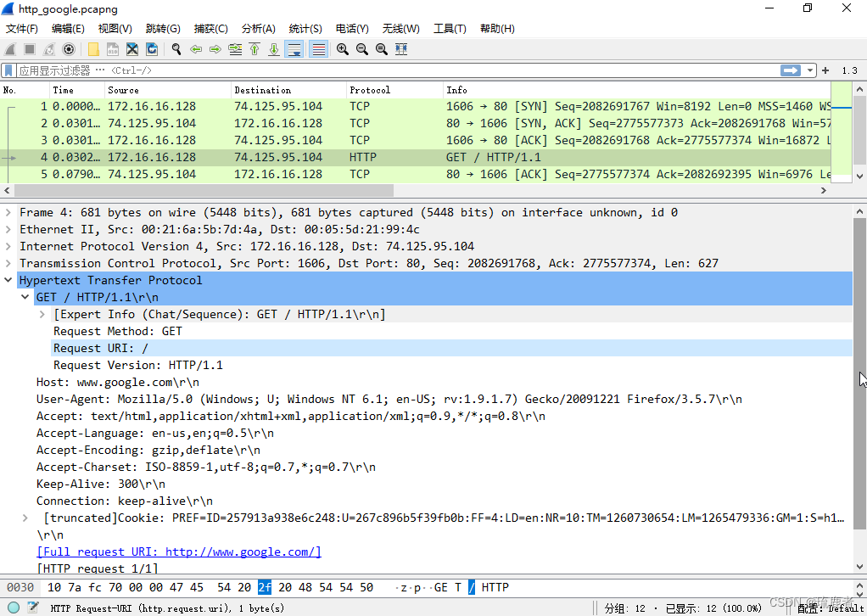Screen dimensions: 867x616
Task: Open the 帮助(H) menu
Action: (x=497, y=29)
